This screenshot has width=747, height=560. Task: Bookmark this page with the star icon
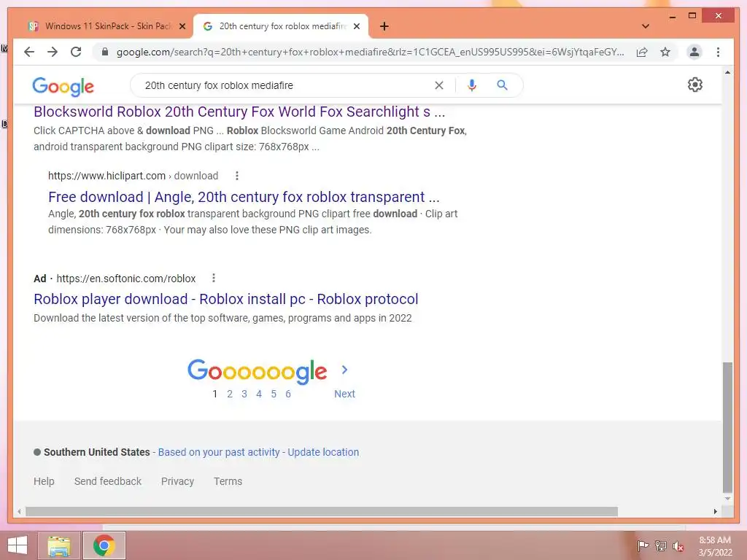pos(665,52)
